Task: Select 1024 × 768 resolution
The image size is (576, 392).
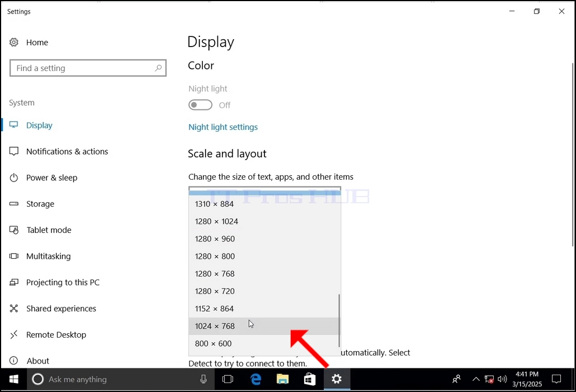Action: pos(264,326)
